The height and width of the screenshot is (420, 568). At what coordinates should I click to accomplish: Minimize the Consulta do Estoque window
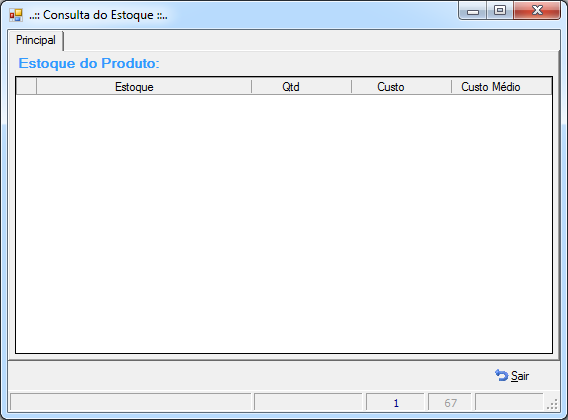pyautogui.click(x=473, y=11)
